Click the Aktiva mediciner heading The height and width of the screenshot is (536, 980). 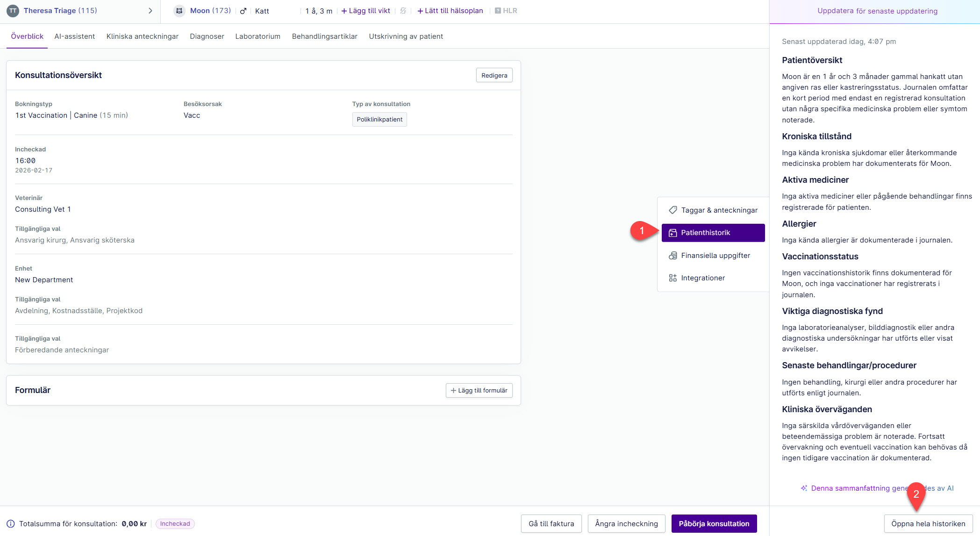[815, 180]
